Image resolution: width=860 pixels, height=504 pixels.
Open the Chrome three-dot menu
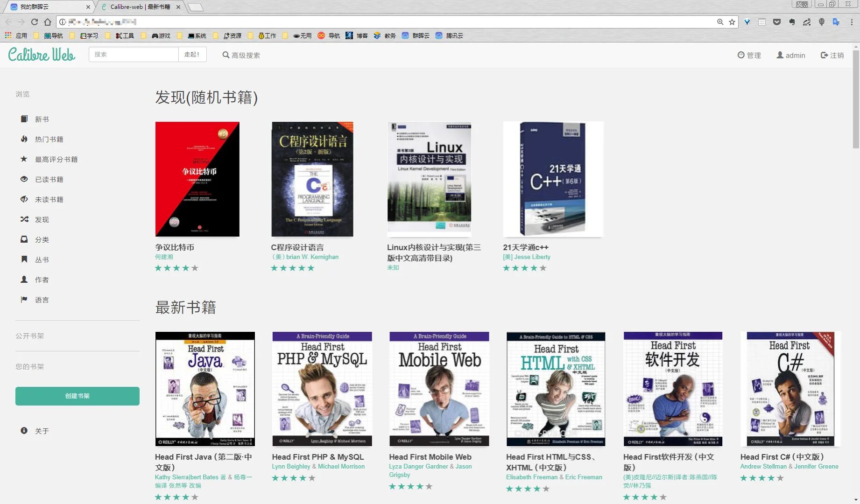(852, 22)
